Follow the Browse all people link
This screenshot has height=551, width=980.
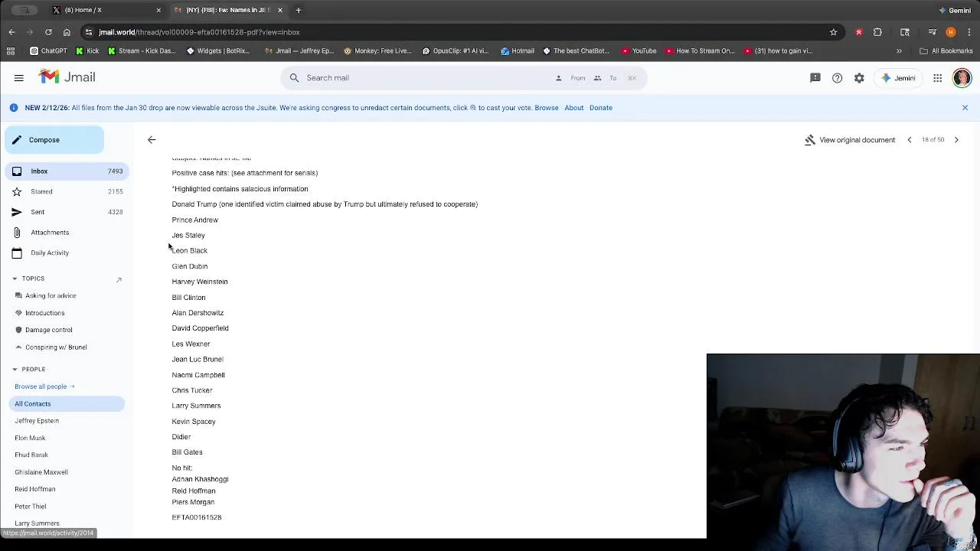[x=44, y=386]
